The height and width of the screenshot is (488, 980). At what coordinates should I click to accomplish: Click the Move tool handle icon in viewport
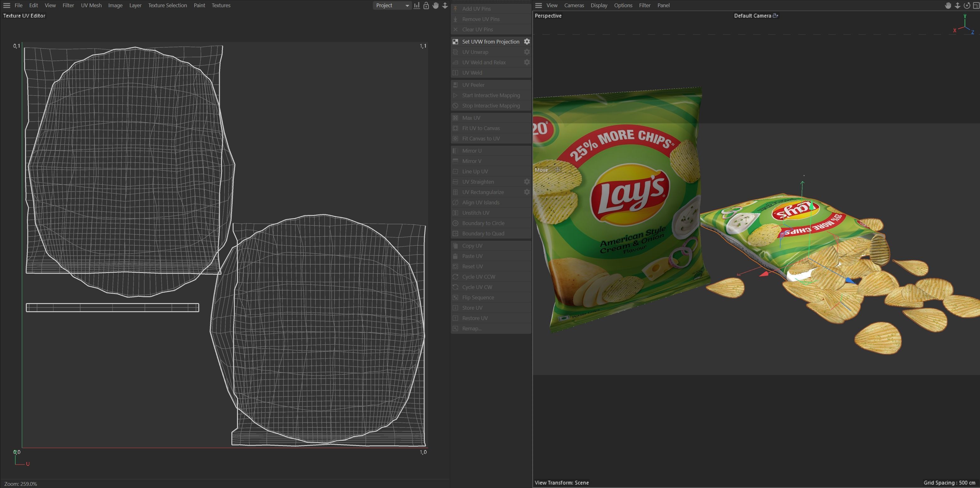558,170
